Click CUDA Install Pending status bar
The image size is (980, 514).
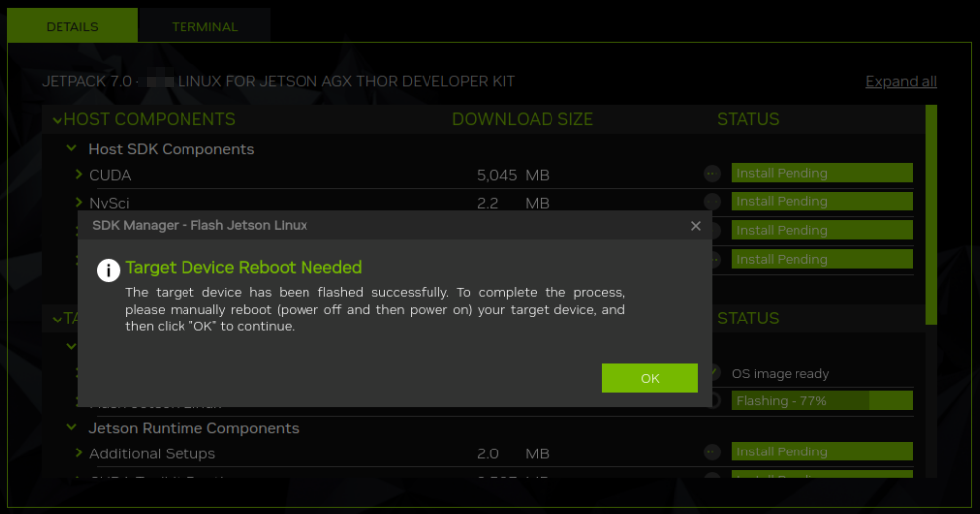(821, 173)
